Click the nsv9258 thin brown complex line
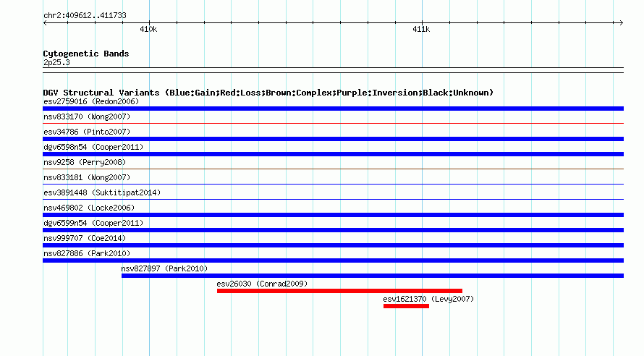 click(333, 169)
